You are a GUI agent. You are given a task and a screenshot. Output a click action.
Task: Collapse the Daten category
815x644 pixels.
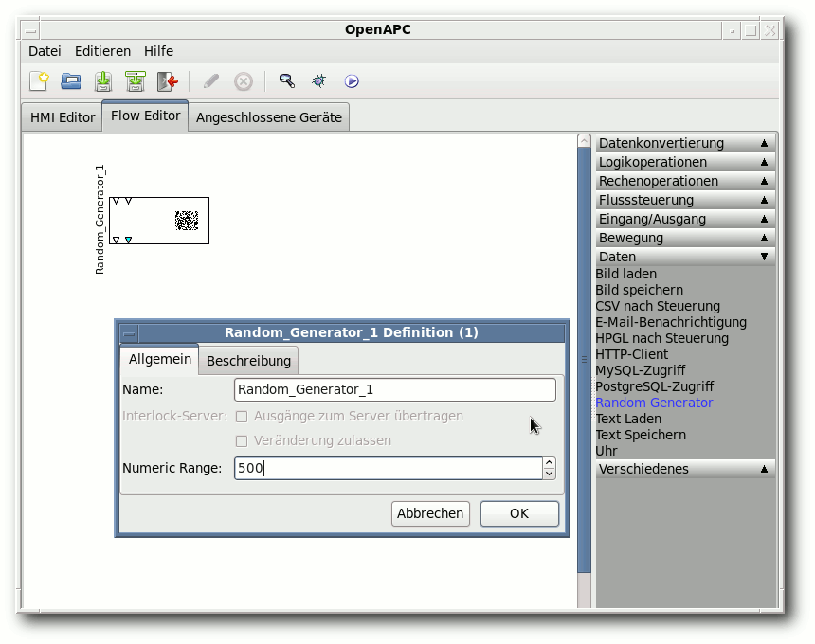[x=685, y=257]
